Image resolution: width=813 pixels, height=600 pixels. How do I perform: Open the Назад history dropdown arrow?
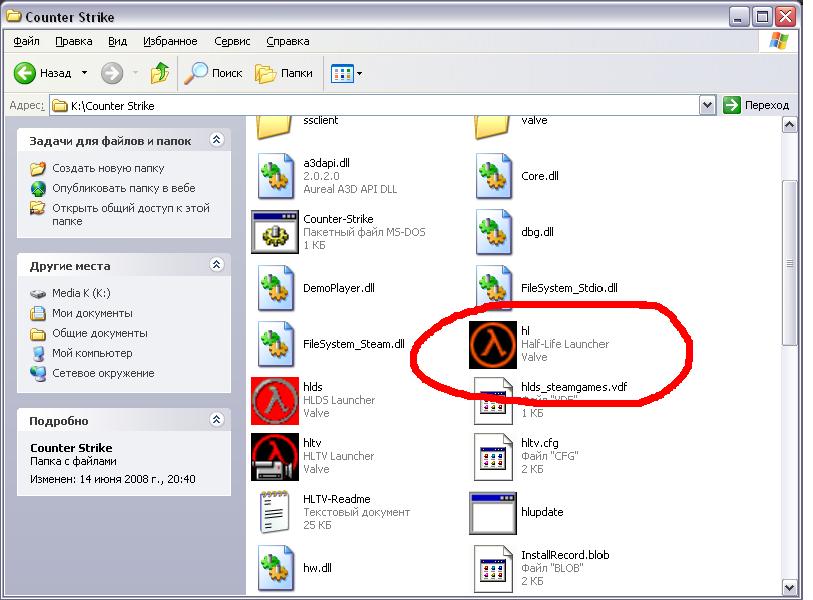pyautogui.click(x=84, y=73)
